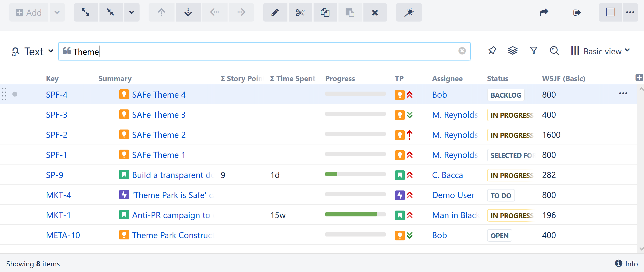
Task: Click the collapse all arrows icon
Action: pos(111,12)
